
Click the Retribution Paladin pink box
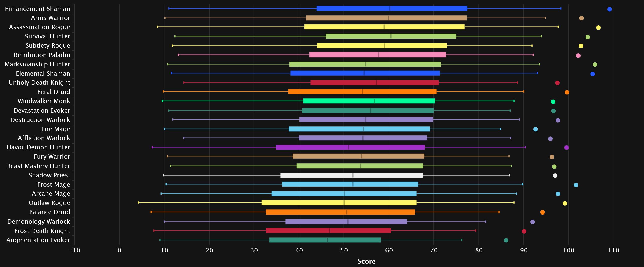[x=377, y=55]
